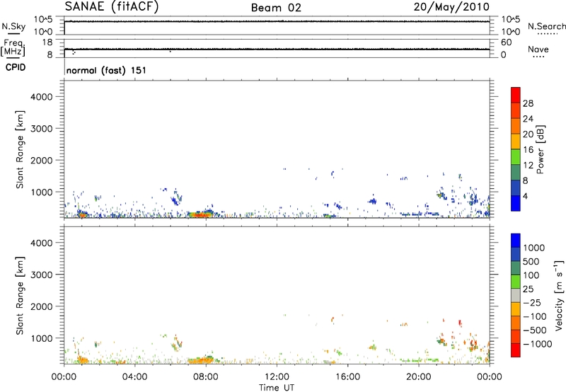Click the red top segment of power colorbar

click(516, 96)
